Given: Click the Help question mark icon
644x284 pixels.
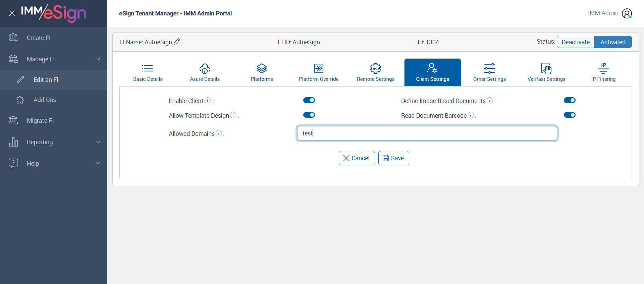Looking at the screenshot, I should [13, 163].
